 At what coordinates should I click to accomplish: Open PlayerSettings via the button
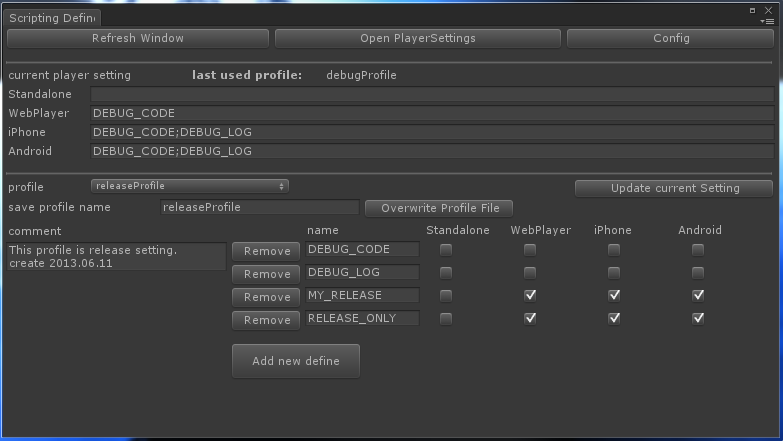pyautogui.click(x=418, y=38)
